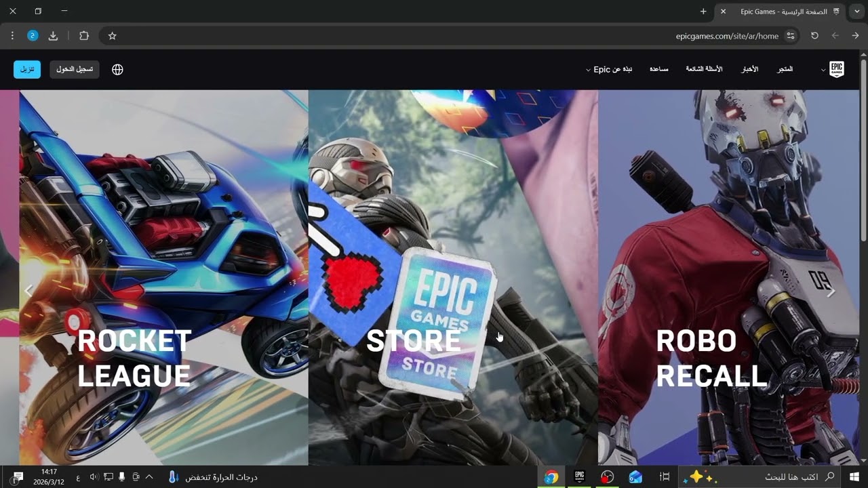Click the page vertical scrollbar

coord(863,149)
